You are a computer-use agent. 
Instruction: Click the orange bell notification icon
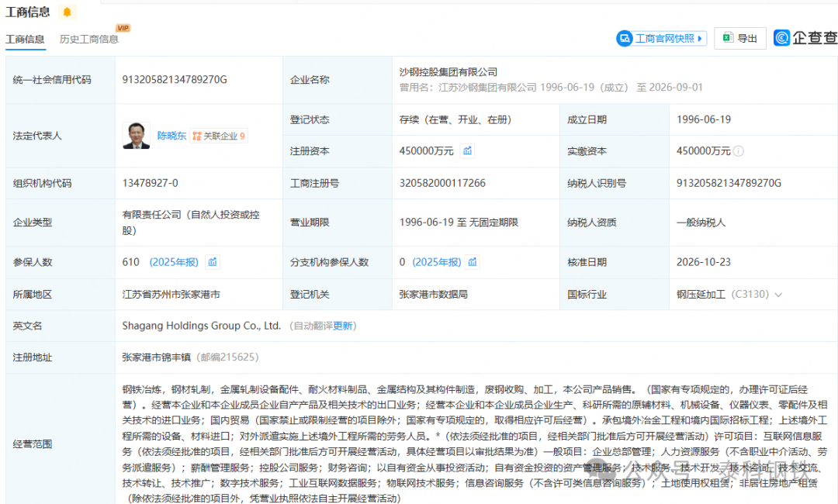68,12
